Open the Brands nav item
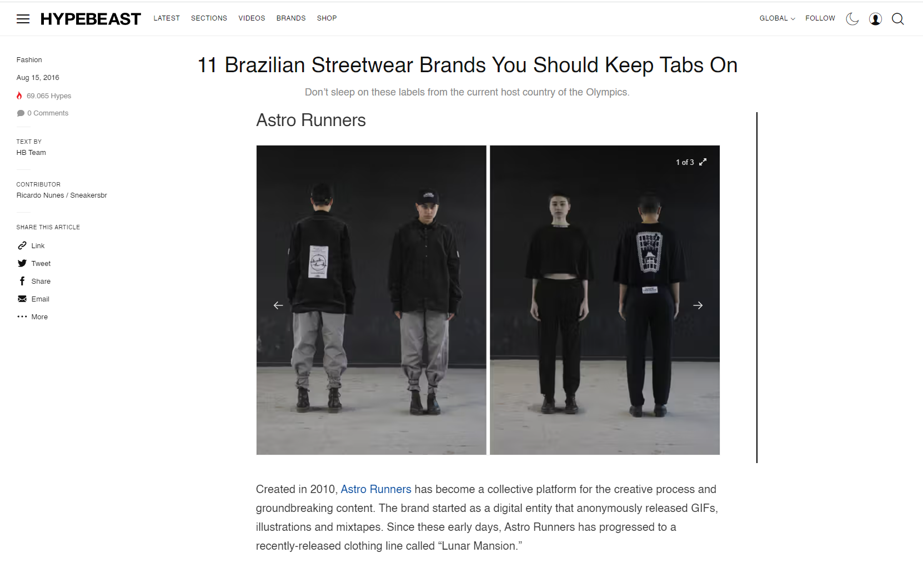Screen dimensions: 923x588 (291, 18)
